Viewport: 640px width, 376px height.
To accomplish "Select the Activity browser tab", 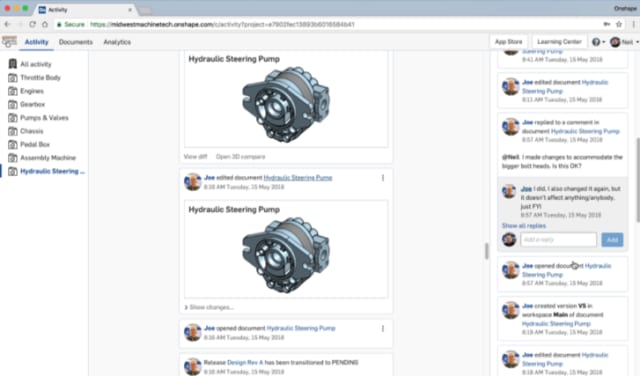I will (86, 10).
